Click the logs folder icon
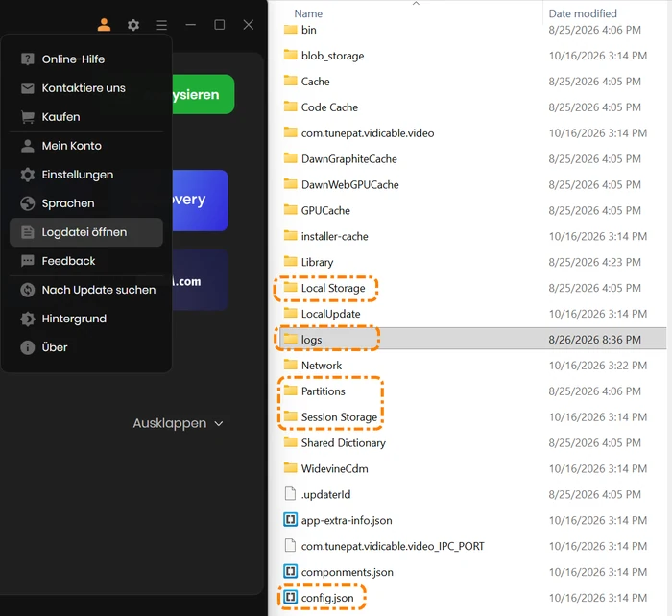The image size is (672, 616). 290,339
